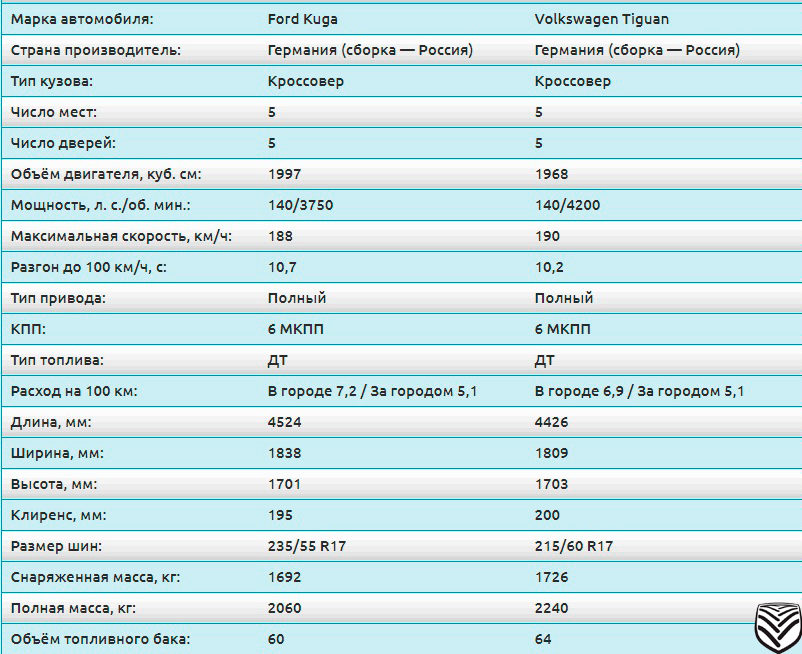
Task: Select width value 1809
Action: click(551, 454)
